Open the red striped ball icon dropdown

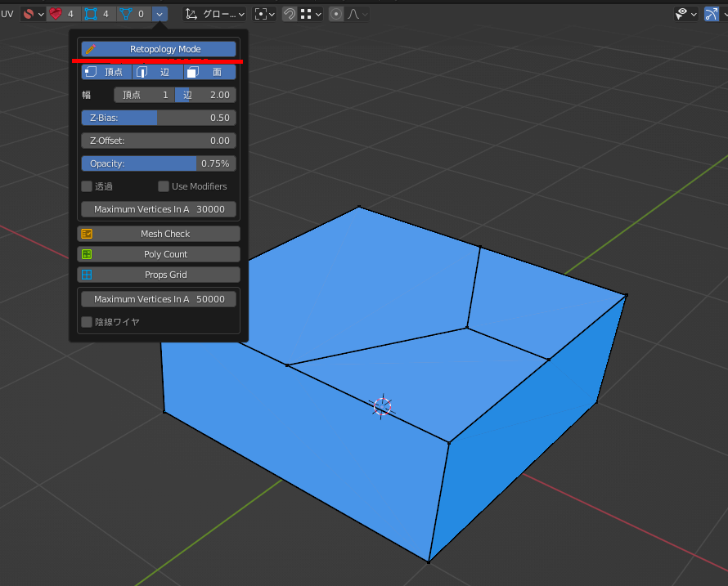33,14
